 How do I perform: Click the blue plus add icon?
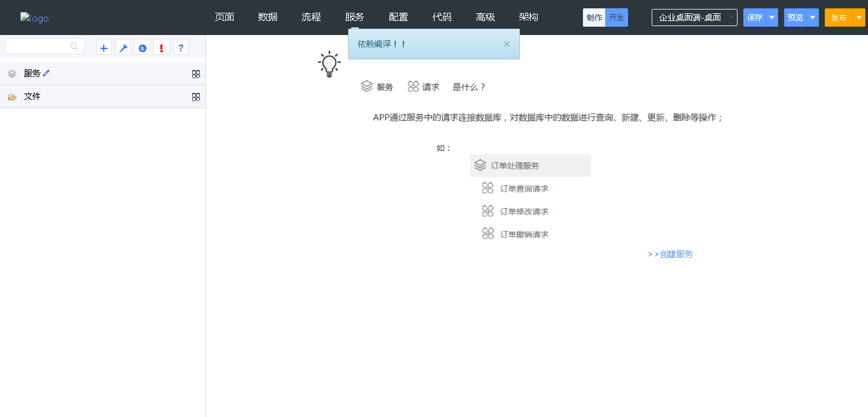tap(104, 47)
